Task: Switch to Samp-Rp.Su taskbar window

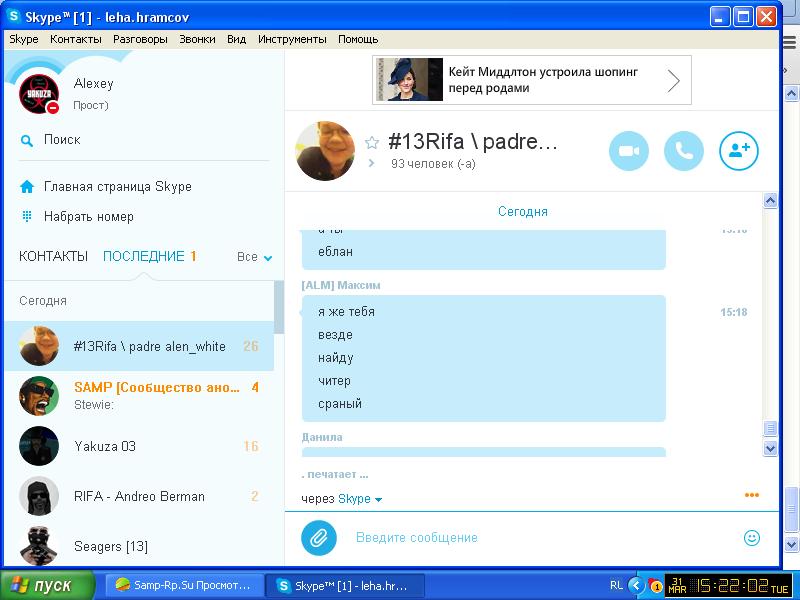Action: pyautogui.click(x=185, y=585)
